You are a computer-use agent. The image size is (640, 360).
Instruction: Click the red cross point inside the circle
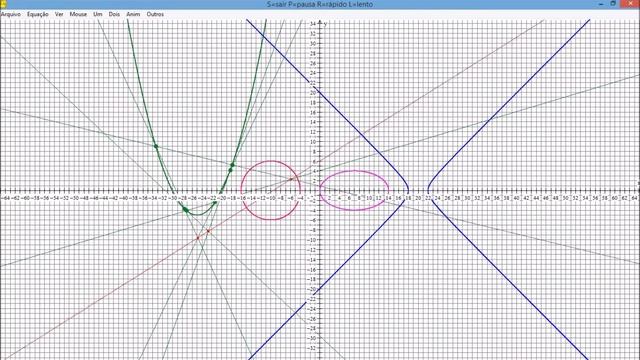[291, 179]
